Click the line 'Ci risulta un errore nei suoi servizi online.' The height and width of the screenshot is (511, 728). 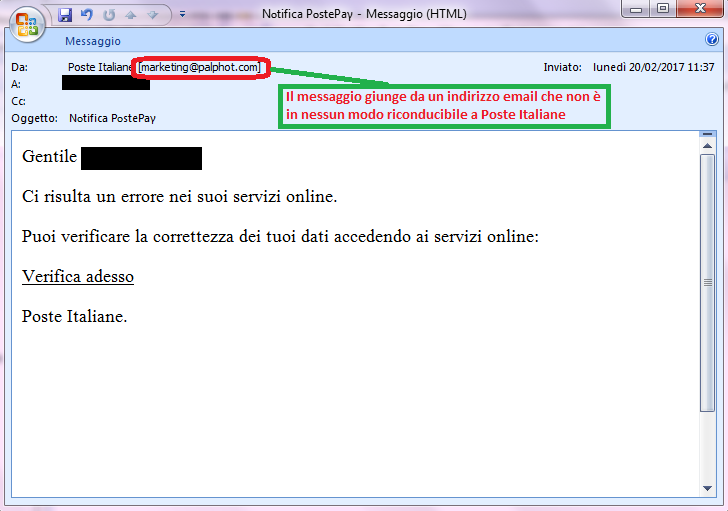(x=180, y=197)
